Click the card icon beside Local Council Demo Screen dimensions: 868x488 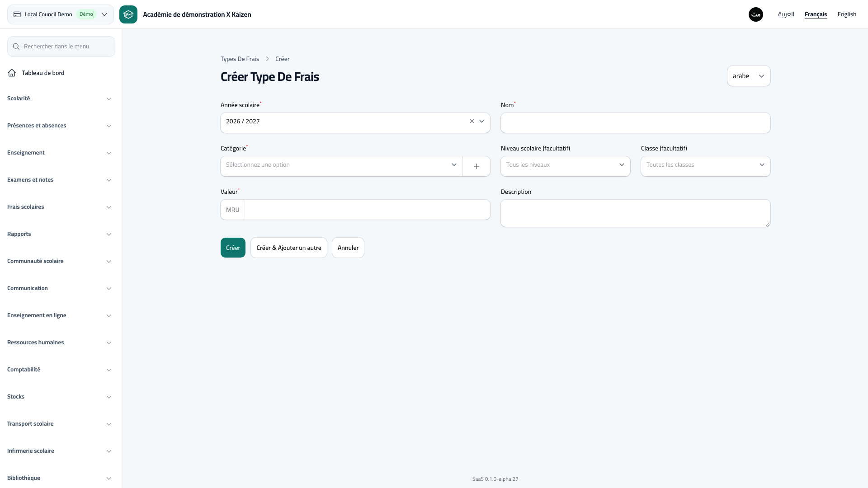click(x=17, y=14)
